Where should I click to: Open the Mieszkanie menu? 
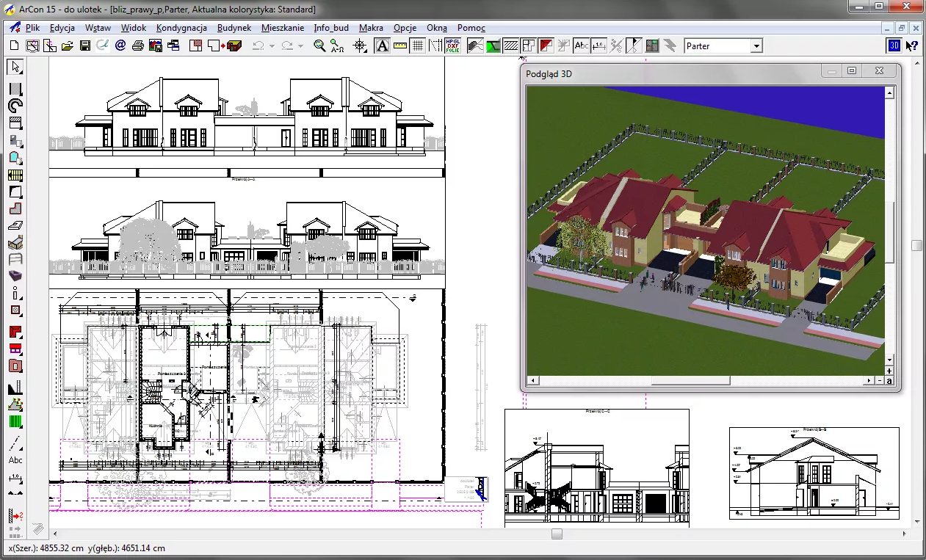[283, 28]
